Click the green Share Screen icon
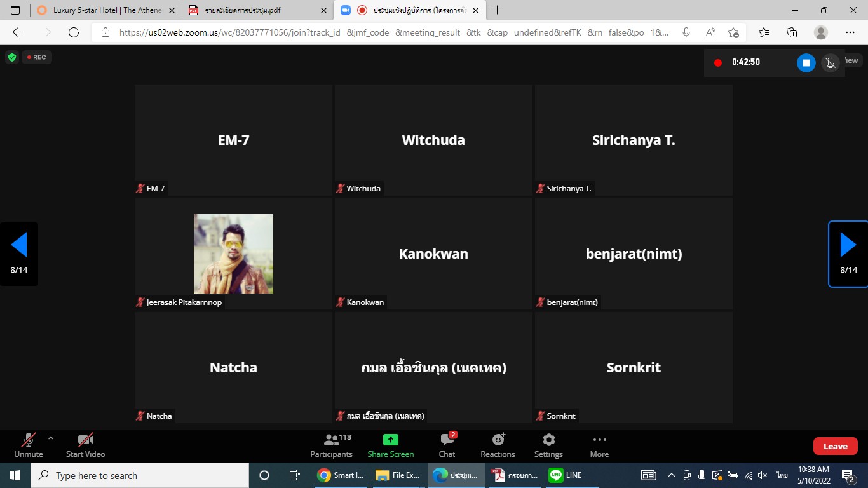Image resolution: width=868 pixels, height=488 pixels. pos(390,440)
